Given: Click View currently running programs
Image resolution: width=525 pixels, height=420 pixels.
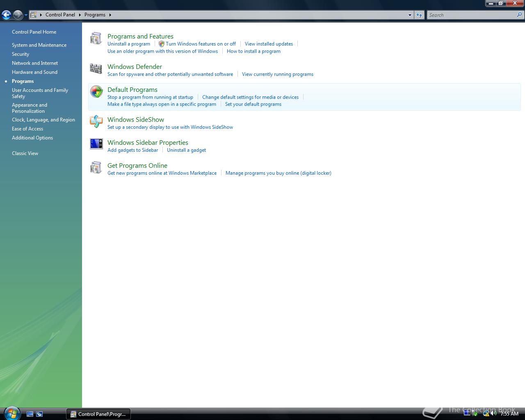Looking at the screenshot, I should click(278, 74).
